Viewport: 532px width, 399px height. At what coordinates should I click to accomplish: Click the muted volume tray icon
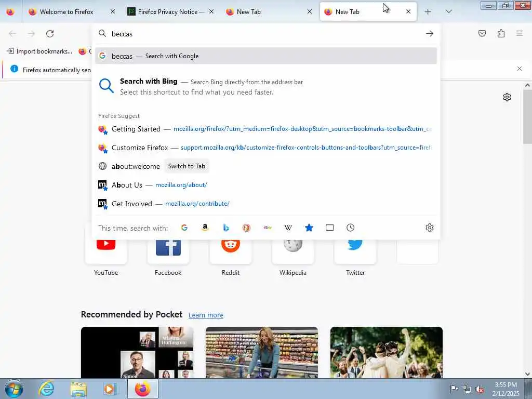tap(480, 389)
